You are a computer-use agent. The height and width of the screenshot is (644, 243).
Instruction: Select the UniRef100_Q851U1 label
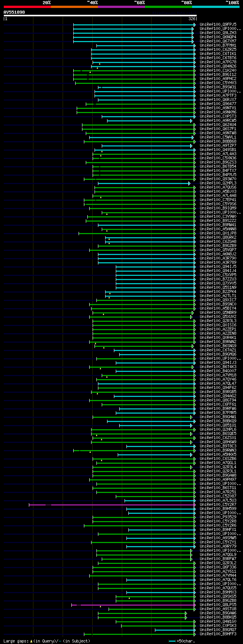click(218, 425)
